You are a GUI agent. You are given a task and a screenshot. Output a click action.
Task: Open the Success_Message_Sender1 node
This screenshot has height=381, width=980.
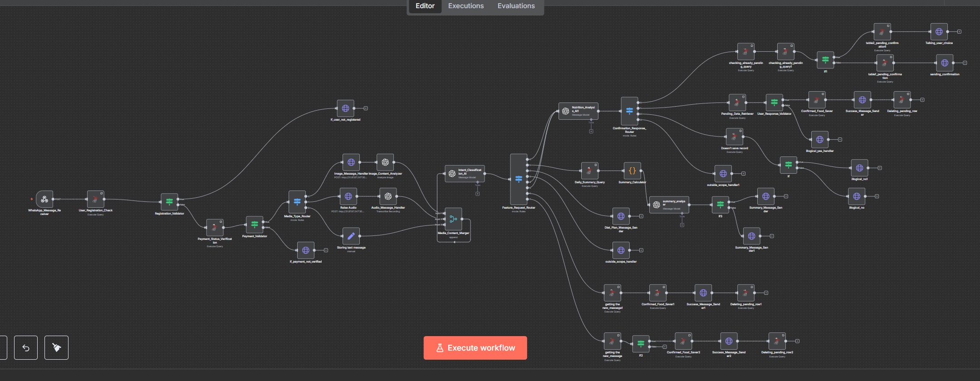click(703, 293)
